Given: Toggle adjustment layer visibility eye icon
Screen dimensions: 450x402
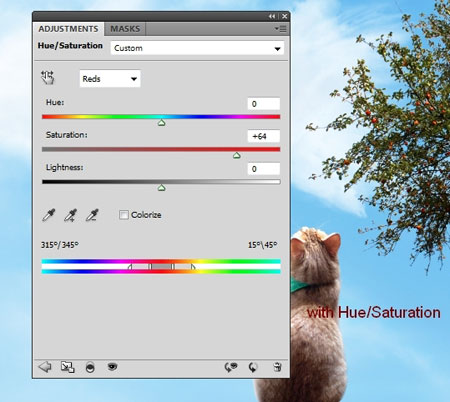Looking at the screenshot, I should pyautogui.click(x=112, y=367).
